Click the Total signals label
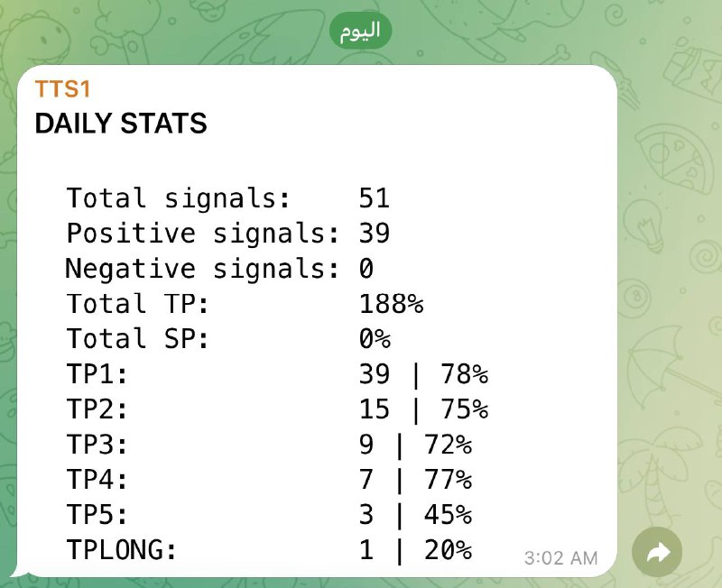The image size is (722, 588). (x=178, y=198)
